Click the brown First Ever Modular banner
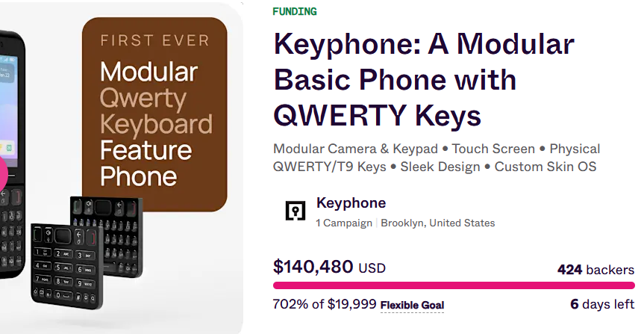644x334 pixels. 154,114
